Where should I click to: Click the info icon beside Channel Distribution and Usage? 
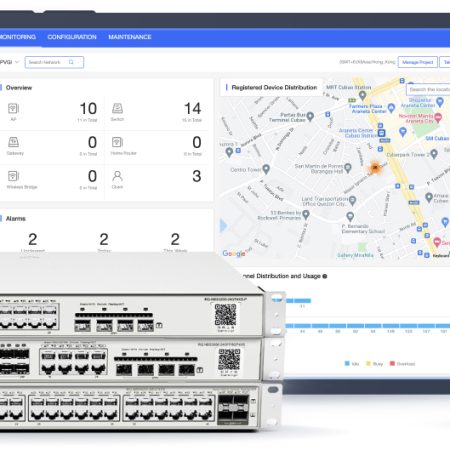(x=325, y=276)
